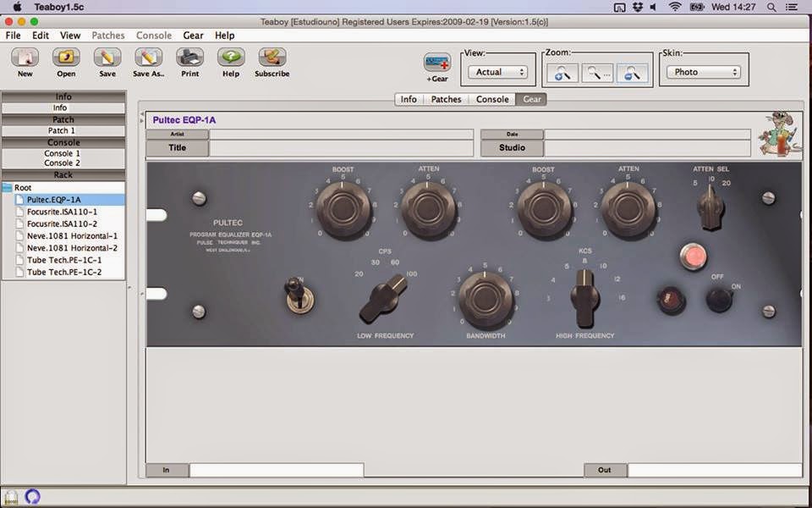This screenshot has width=812, height=508.
Task: Click the In input field
Action: pos(277,470)
